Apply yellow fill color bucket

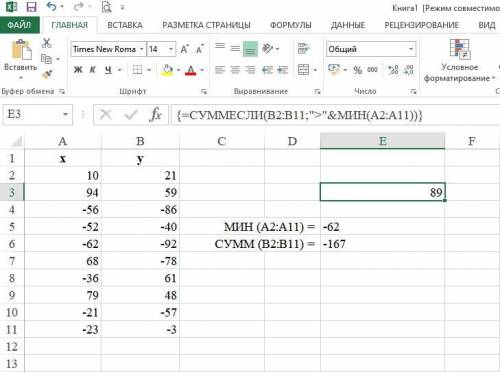pyautogui.click(x=167, y=70)
